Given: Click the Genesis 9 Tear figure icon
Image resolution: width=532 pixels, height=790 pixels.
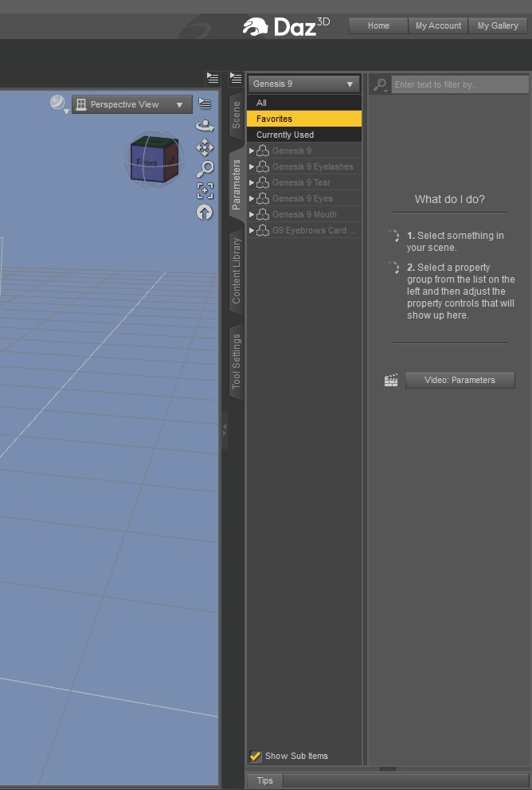Looking at the screenshot, I should (x=263, y=182).
